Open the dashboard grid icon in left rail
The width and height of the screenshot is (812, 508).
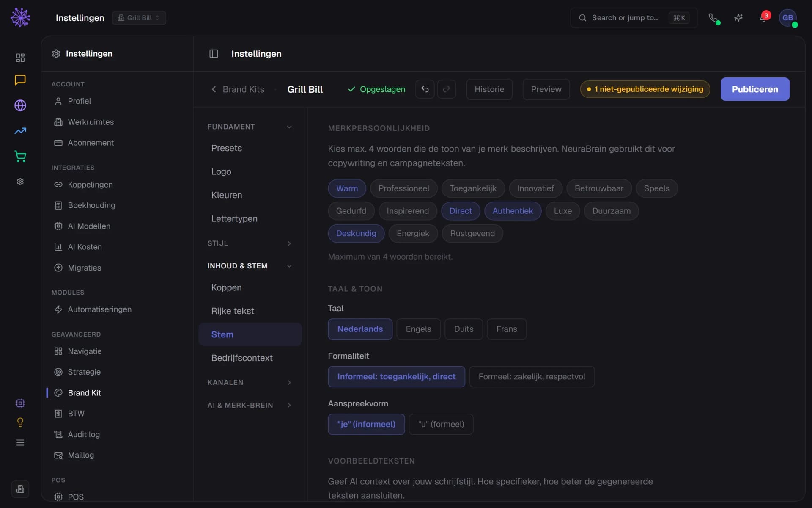(20, 58)
